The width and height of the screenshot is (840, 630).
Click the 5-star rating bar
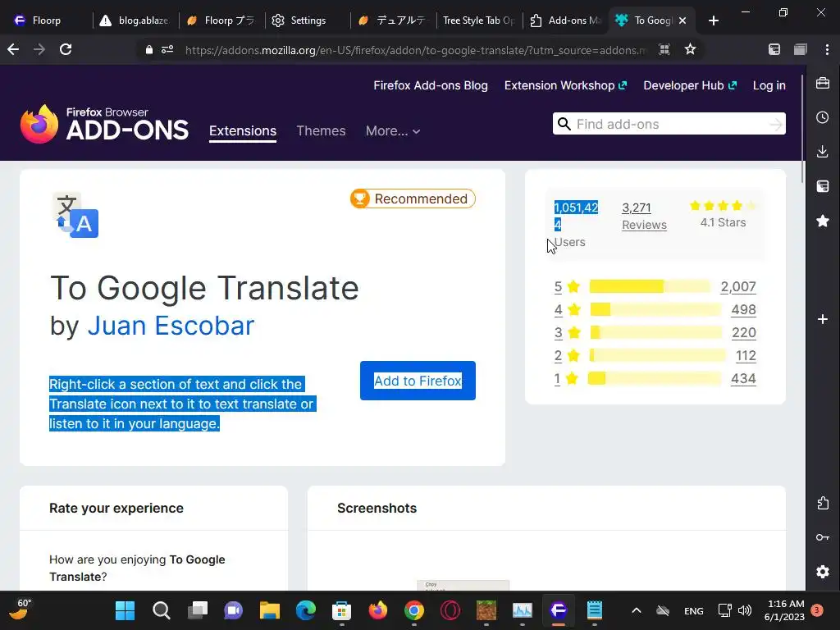650,286
